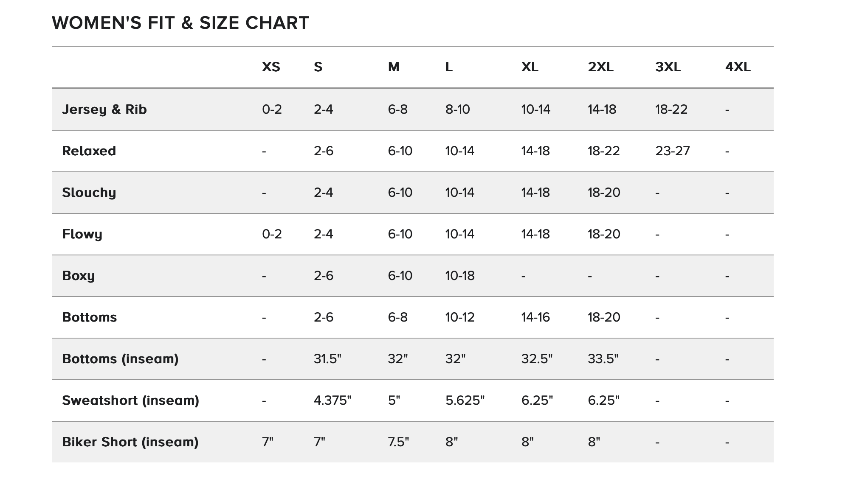Viewport: 862px width, 504px height.
Task: Click the Relaxed row label
Action: [89, 151]
